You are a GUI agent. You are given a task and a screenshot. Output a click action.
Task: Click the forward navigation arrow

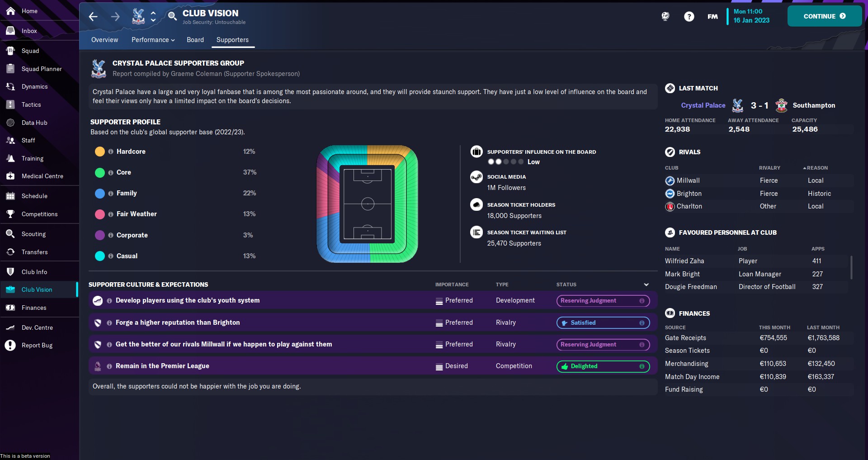coord(115,17)
